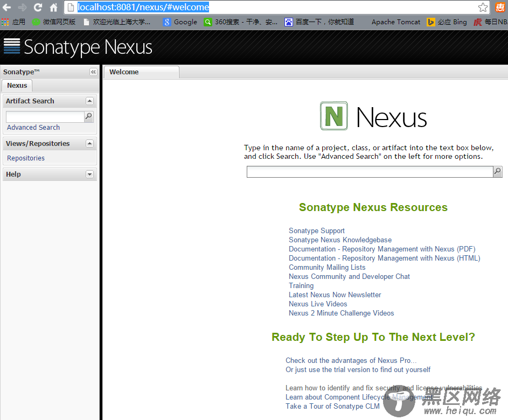This screenshot has width=508, height=420.
Task: Open the Apache Tomcat bookmark
Action: click(x=395, y=22)
